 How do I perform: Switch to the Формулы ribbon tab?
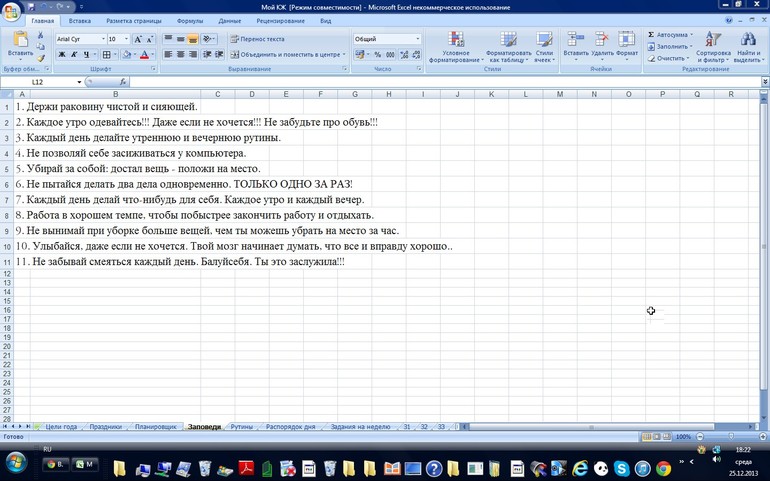(x=189, y=20)
